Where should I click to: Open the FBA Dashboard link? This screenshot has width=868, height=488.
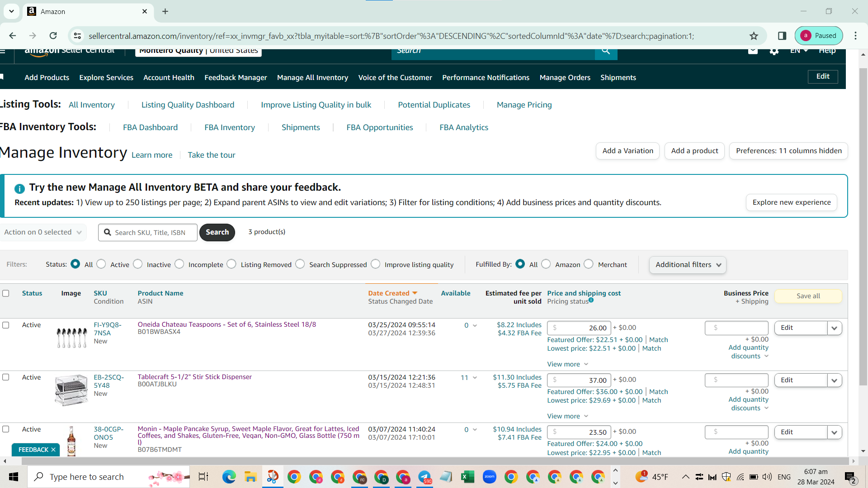tap(150, 127)
